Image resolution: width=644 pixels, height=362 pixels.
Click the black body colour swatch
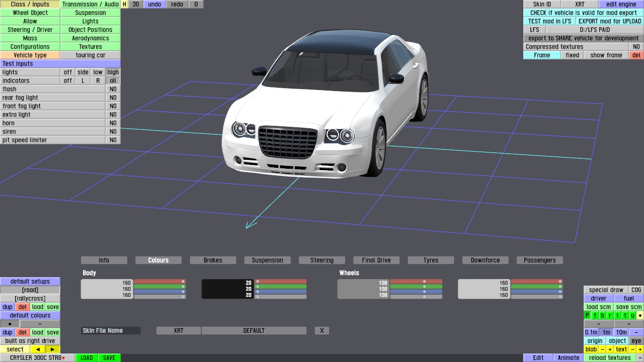(227, 289)
